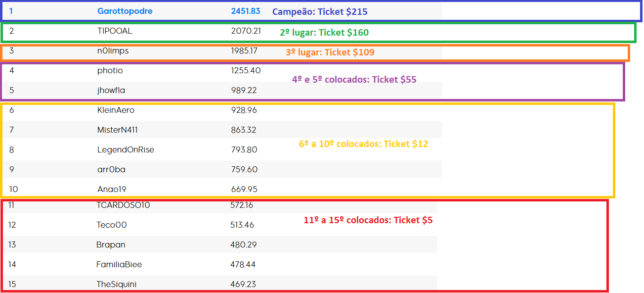Viewport: 644px width, 293px height.
Task: Select player photio in fourth place
Action: [110, 70]
